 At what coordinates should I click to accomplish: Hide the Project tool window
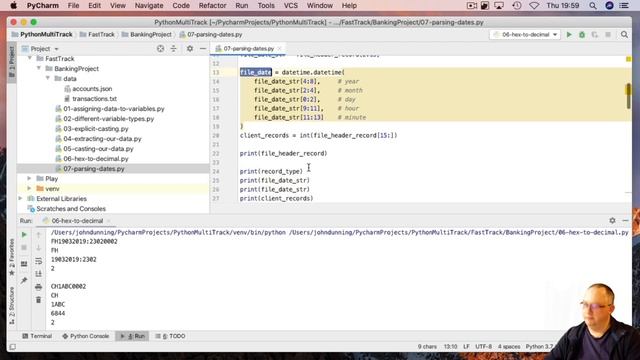click(203, 49)
